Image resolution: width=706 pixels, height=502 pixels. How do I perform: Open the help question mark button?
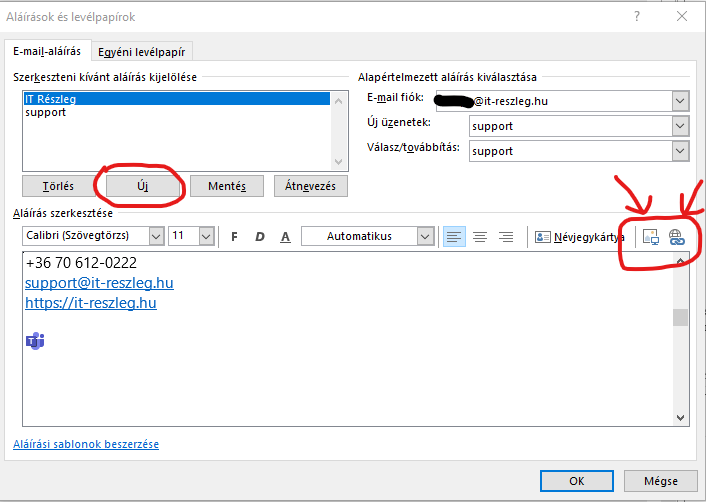click(637, 17)
